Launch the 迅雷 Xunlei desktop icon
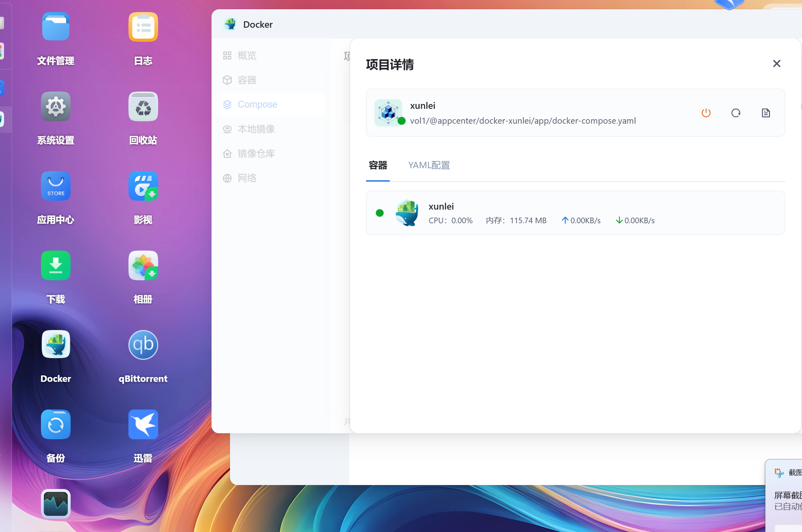 [x=143, y=424]
